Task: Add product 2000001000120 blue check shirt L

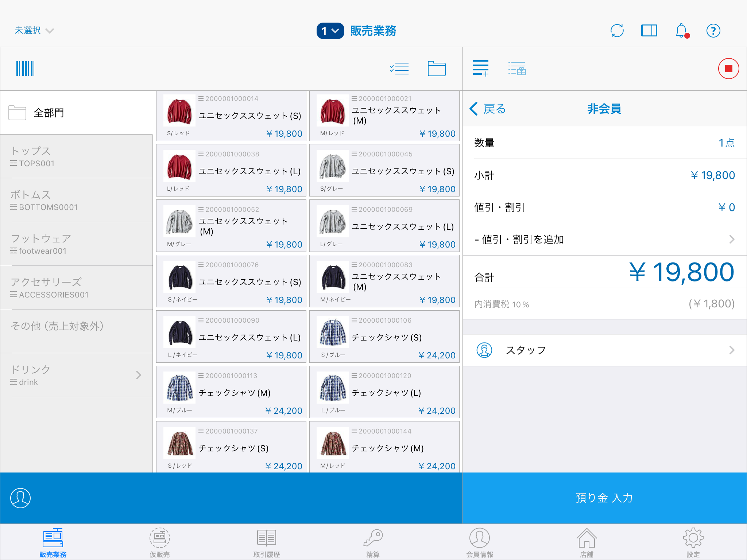Action: click(x=384, y=392)
